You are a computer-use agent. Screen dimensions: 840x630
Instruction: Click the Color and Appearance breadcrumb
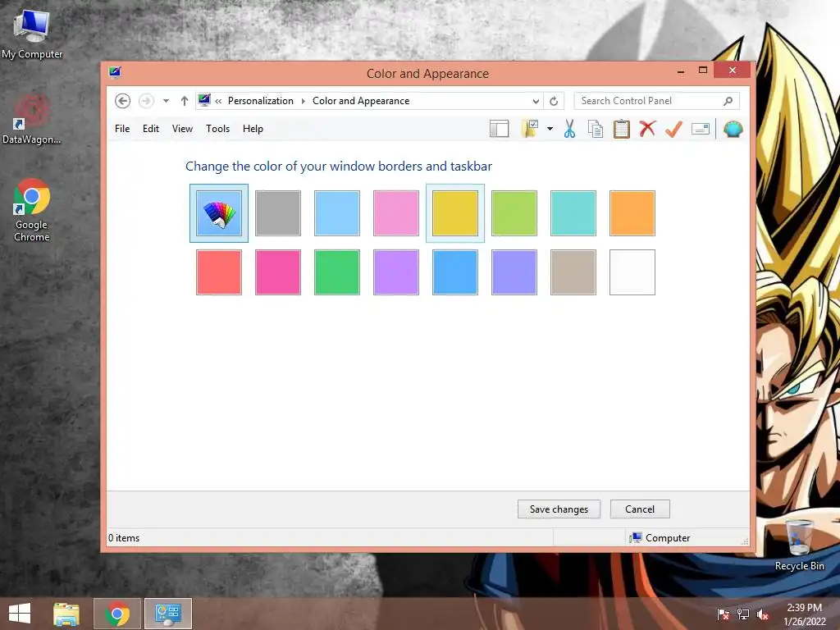point(361,101)
